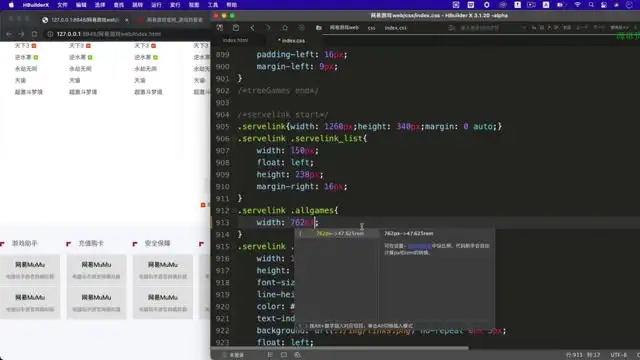The height and width of the screenshot is (360, 640).
Task: Close the 127.0.0.1 browser tab
Action: coord(127,20)
